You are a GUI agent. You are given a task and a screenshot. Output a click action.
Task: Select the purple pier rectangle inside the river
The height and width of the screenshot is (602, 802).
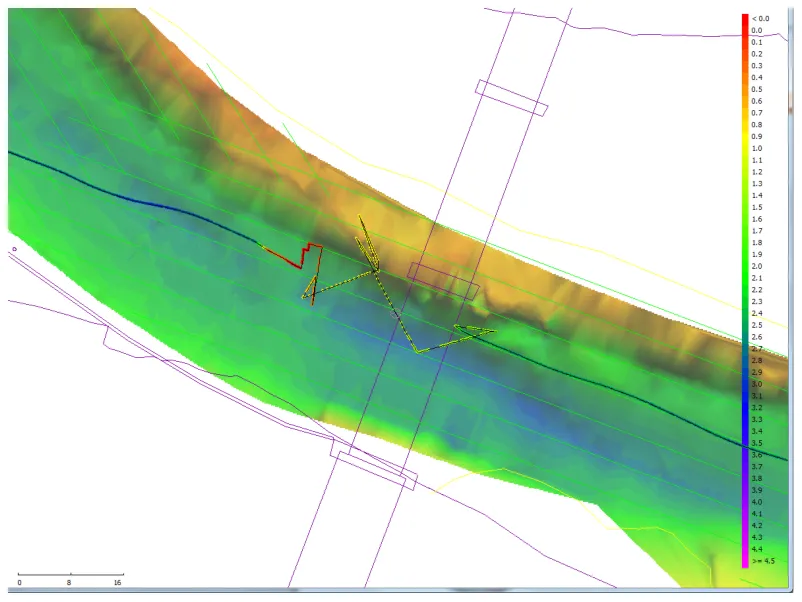(443, 281)
